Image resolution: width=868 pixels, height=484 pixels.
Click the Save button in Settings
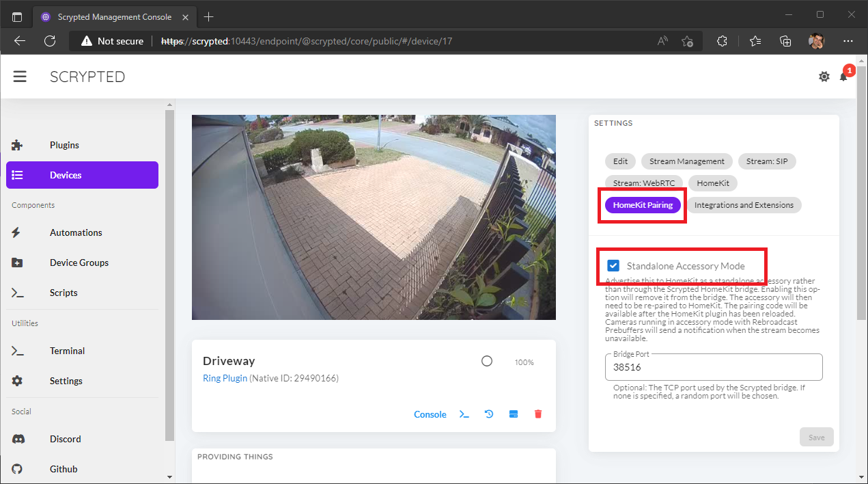(816, 436)
